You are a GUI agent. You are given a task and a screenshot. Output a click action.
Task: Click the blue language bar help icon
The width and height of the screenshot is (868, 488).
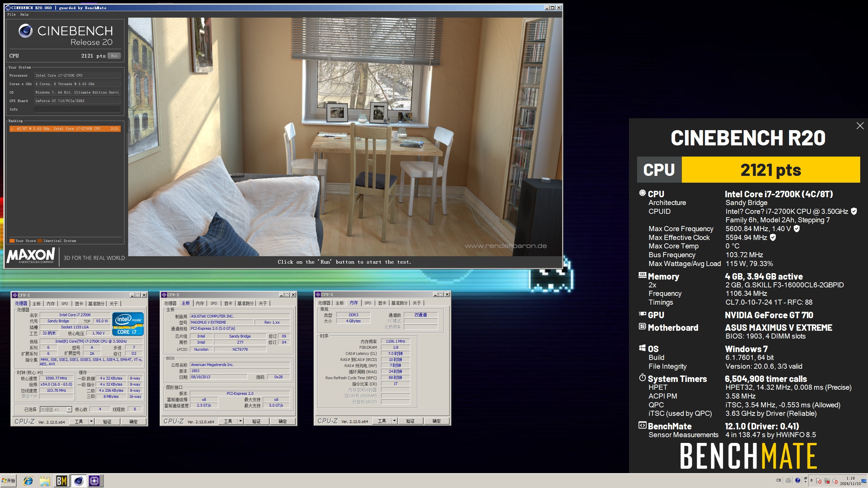click(797, 480)
